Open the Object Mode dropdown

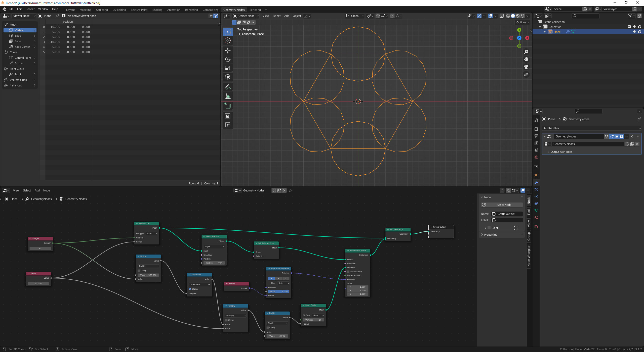[x=246, y=16]
